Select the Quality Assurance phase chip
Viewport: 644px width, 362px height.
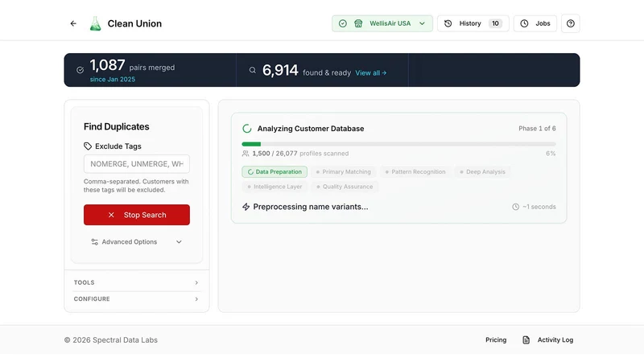[345, 187]
